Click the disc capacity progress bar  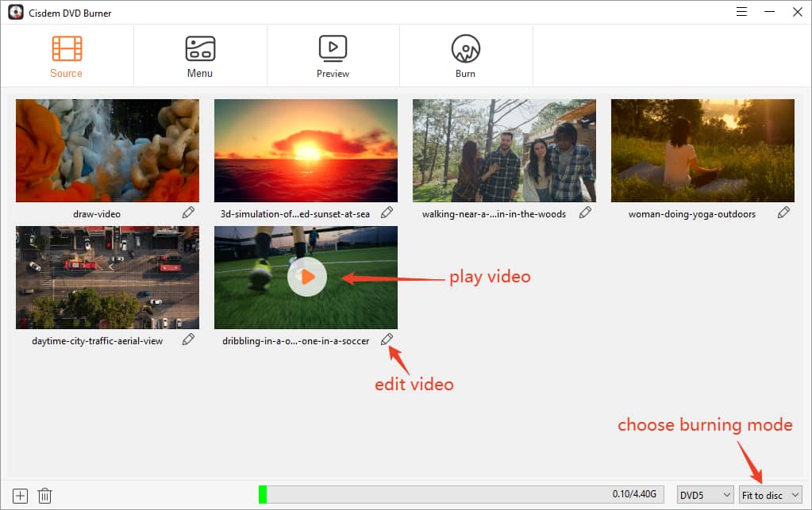461,494
